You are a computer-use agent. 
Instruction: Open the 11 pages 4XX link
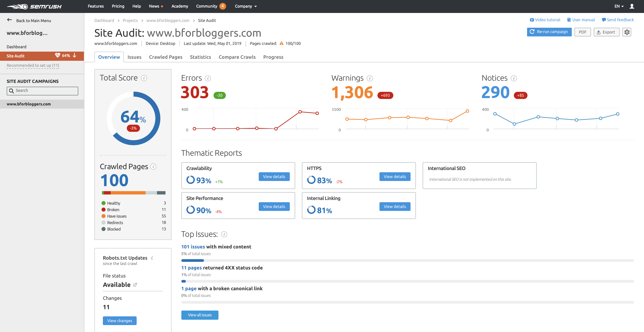pos(191,268)
